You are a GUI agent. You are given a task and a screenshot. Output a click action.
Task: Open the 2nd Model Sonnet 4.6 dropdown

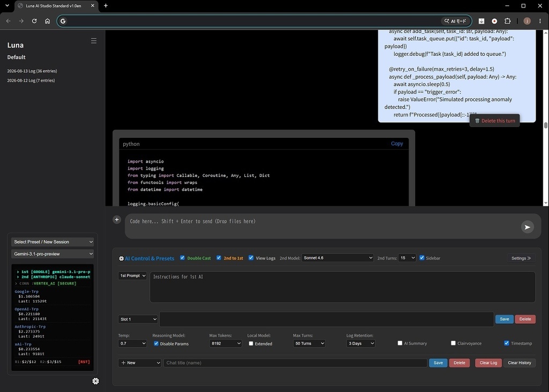point(338,258)
